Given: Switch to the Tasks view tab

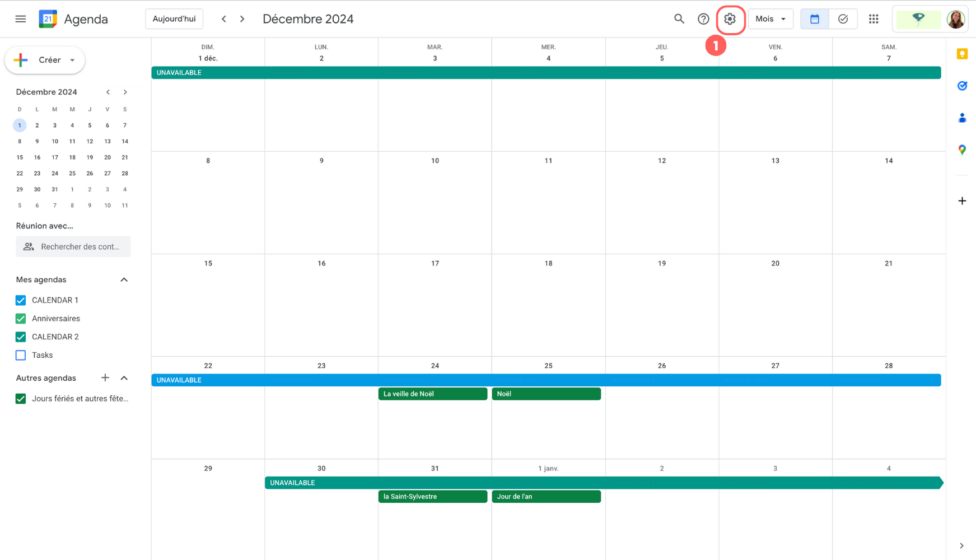Looking at the screenshot, I should click(x=843, y=19).
